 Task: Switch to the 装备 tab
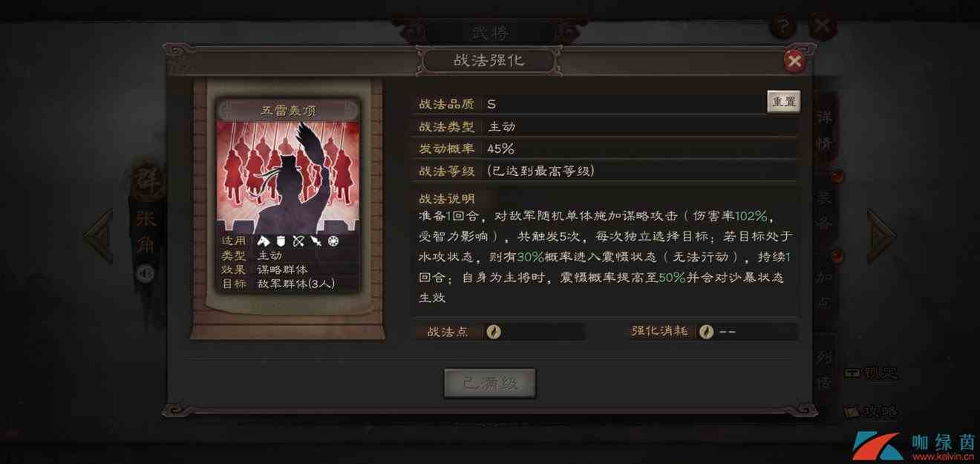(825, 210)
